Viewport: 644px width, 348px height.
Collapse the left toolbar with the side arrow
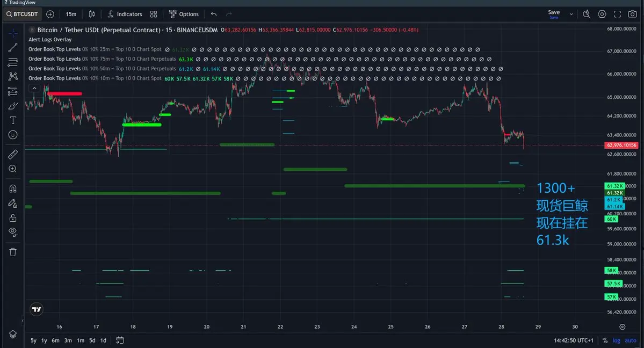23,321
